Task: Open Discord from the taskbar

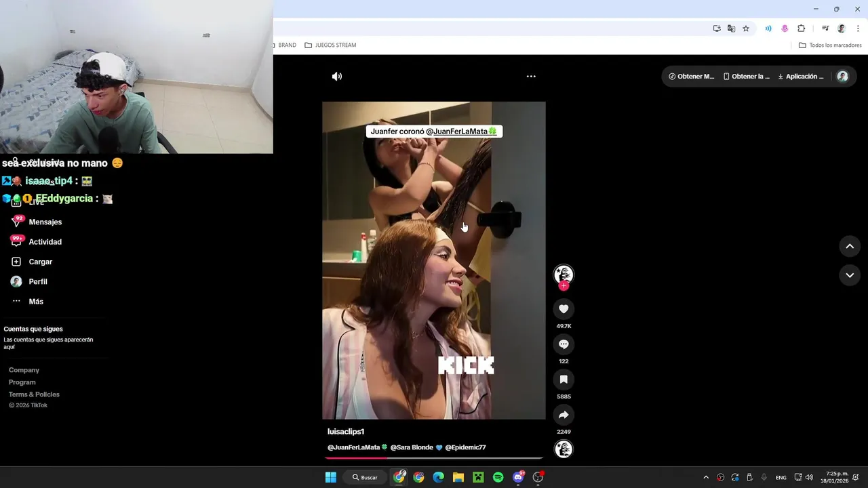Action: point(518,477)
